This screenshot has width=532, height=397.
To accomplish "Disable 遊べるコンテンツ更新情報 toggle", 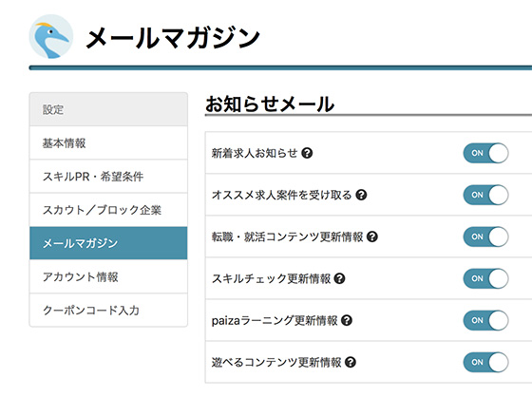I will (485, 362).
